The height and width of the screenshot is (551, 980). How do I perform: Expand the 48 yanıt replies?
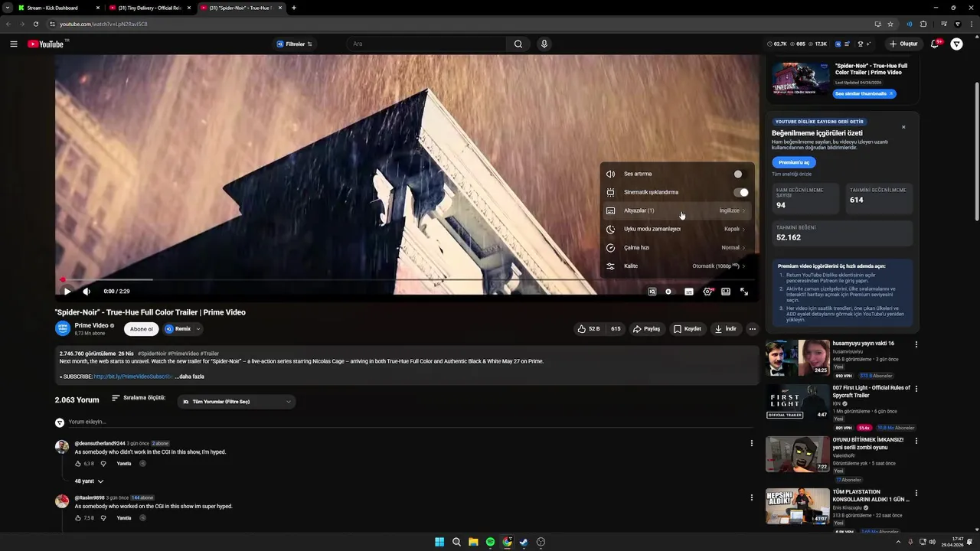coord(89,481)
